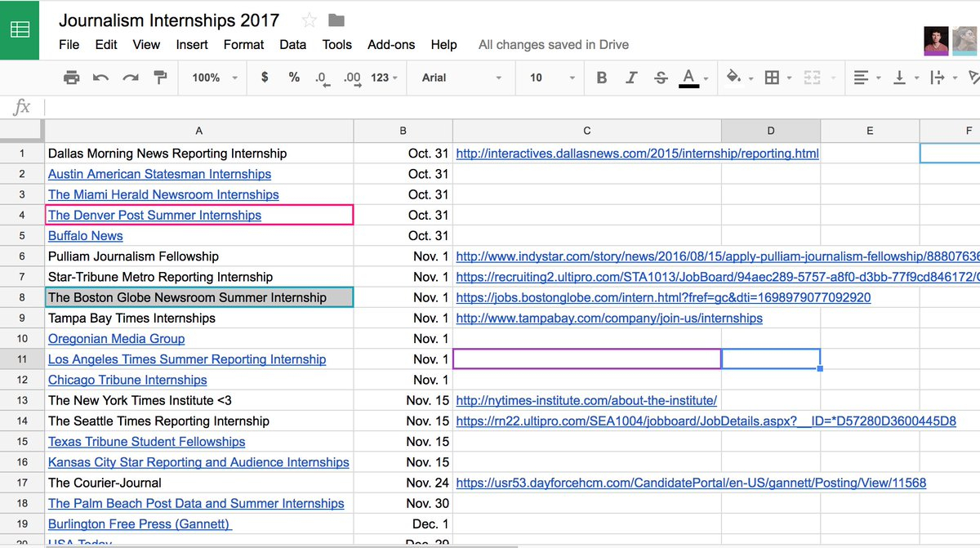Format selection as currency
Screen dimensions: 980x548
tap(265, 78)
